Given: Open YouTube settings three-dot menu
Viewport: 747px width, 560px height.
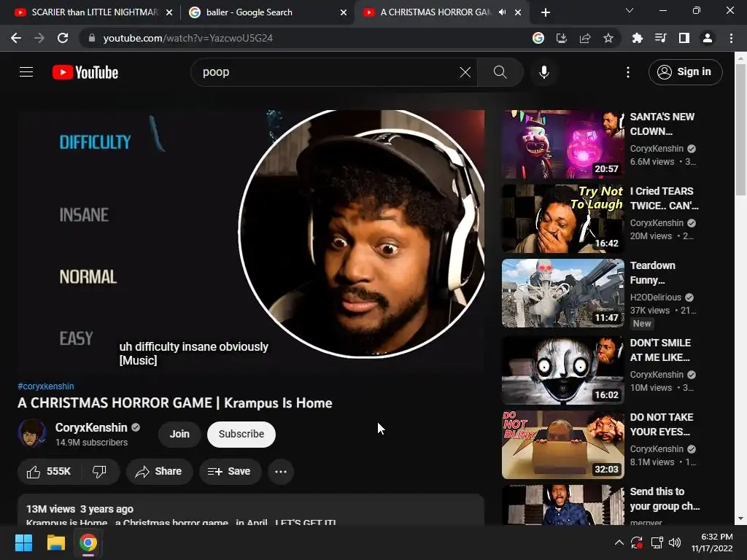Looking at the screenshot, I should pyautogui.click(x=628, y=72).
